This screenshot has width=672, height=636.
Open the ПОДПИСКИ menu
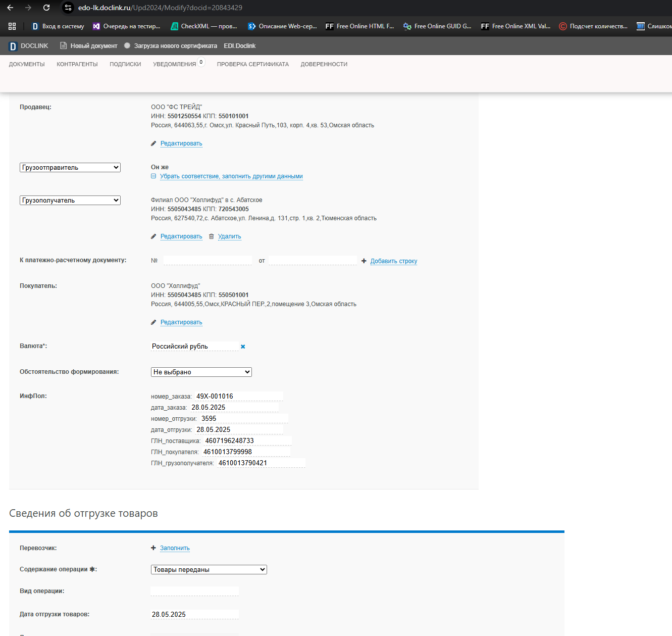point(125,64)
